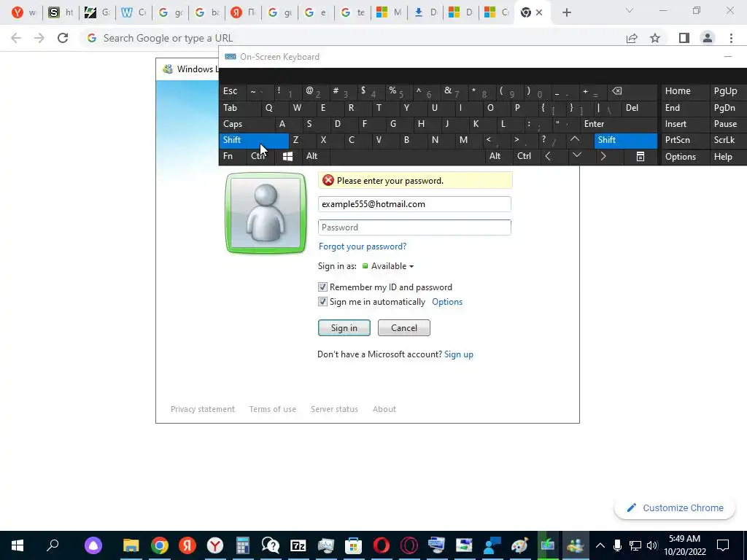Open the 7-Zip taskbar icon

pos(298,545)
